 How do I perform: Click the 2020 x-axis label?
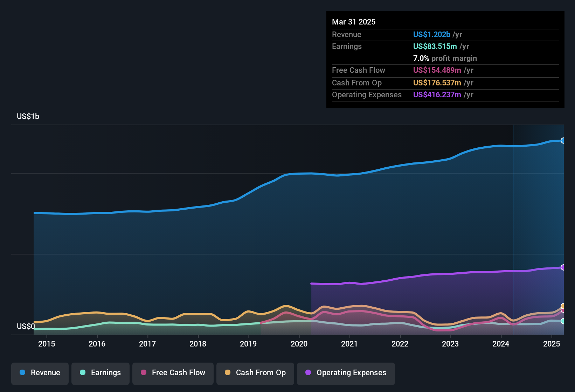point(299,344)
